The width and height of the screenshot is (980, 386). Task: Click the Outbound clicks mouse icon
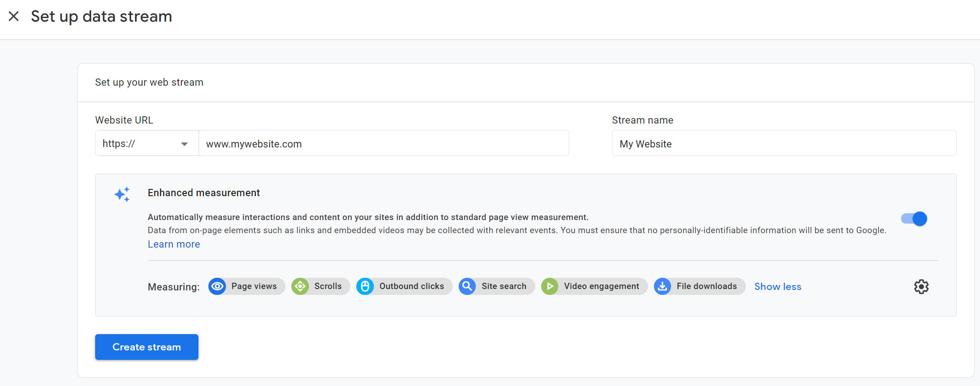365,286
